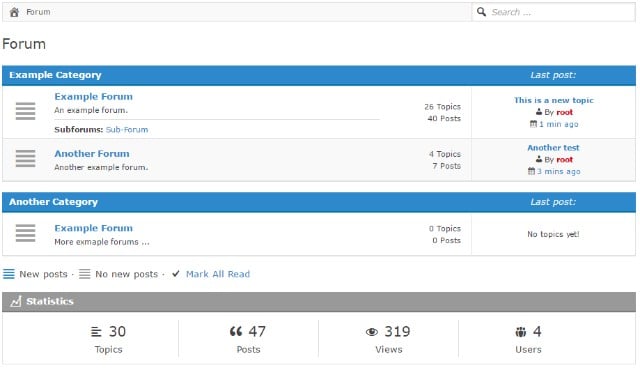Screen dimensions: 640x370
Task: Click forum status icon beside Another Forum
Action: click(x=25, y=158)
